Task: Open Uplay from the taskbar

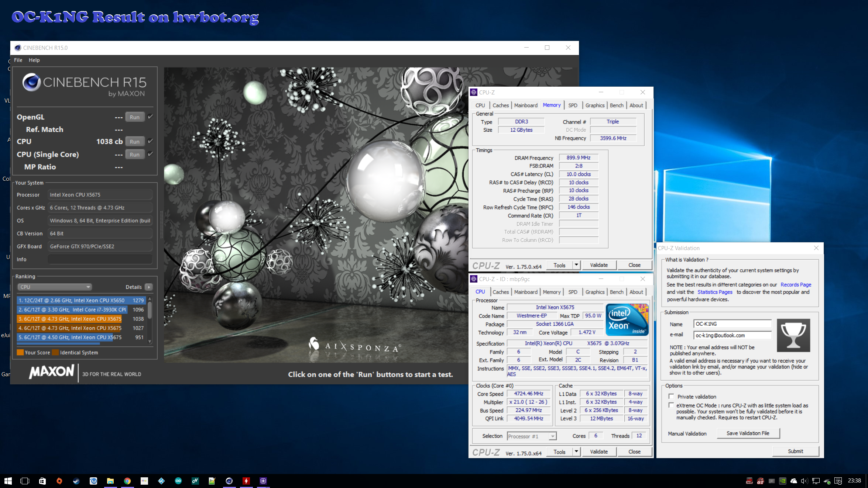Action: pyautogui.click(x=93, y=481)
